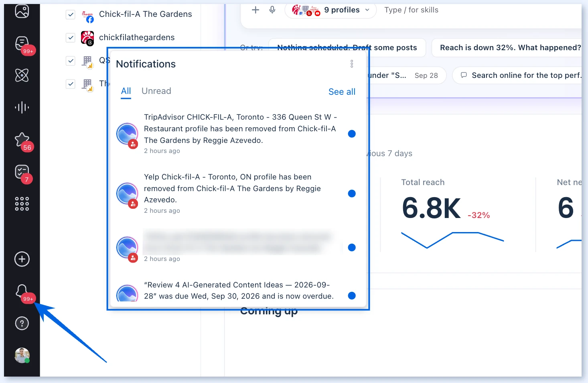
Task: Mark the Yelp notification's blue unread dot
Action: (x=352, y=194)
